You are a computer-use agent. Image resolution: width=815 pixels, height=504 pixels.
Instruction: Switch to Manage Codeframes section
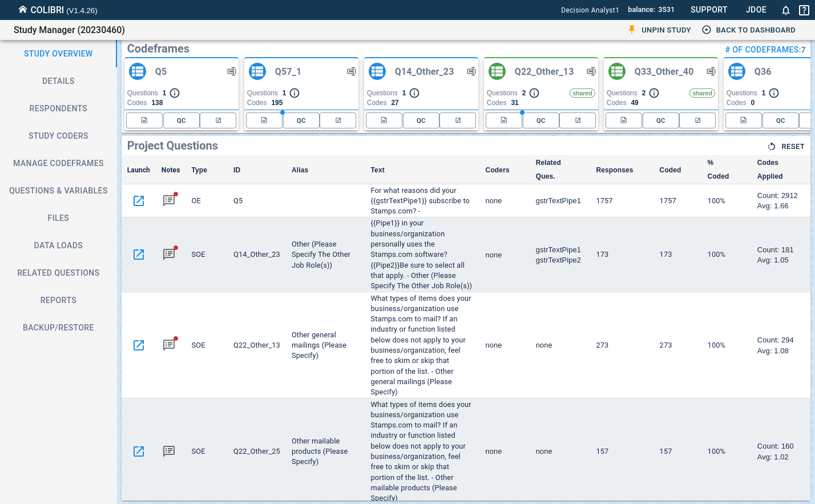[58, 163]
